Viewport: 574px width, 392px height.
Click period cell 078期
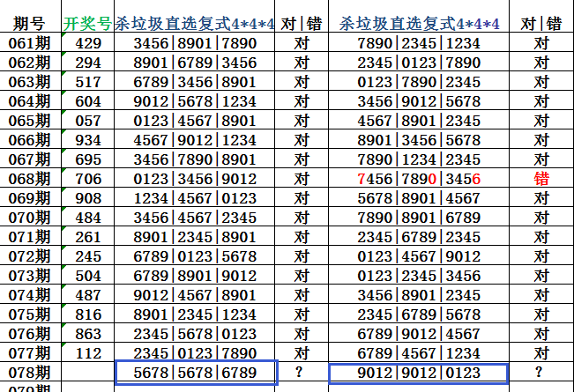[30, 372]
